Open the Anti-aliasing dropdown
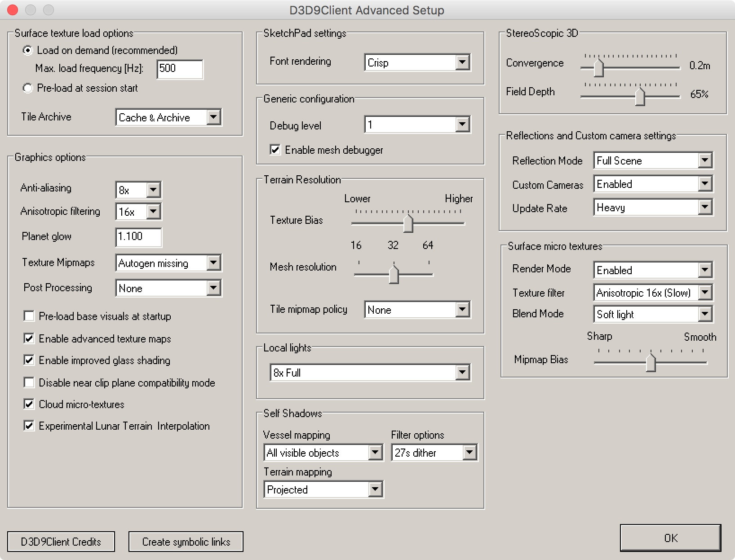The image size is (735, 560). pos(138,190)
